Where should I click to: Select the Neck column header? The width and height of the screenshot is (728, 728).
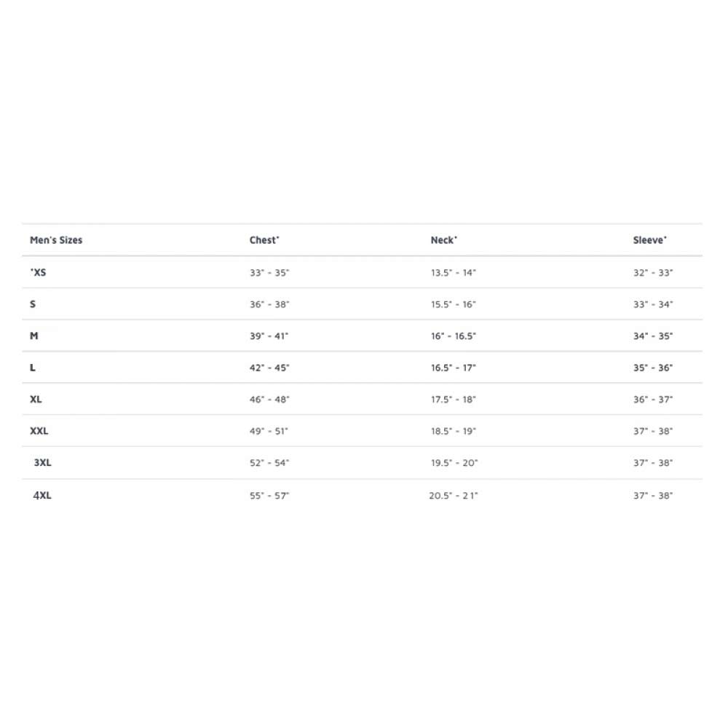pyautogui.click(x=444, y=240)
